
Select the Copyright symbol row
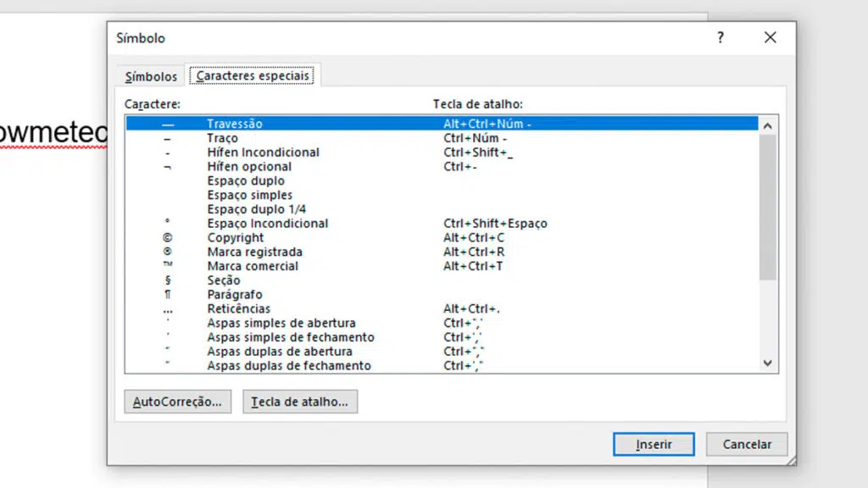coord(236,237)
